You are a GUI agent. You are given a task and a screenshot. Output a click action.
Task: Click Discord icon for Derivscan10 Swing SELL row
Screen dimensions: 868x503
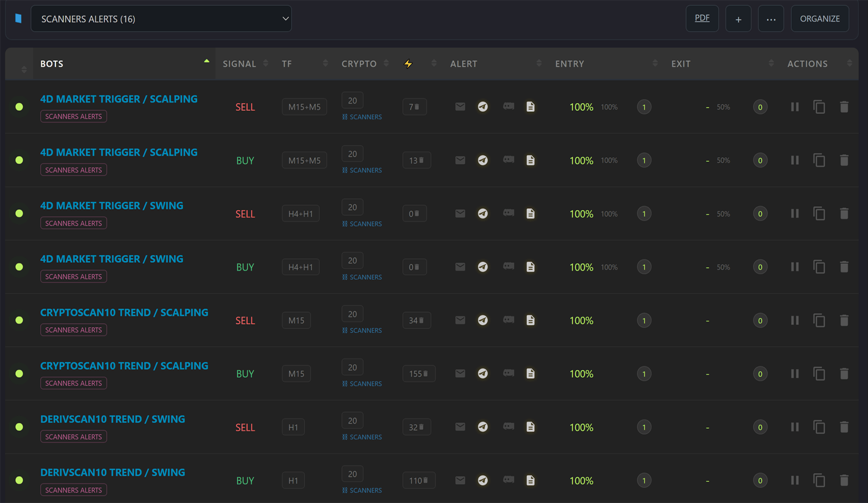tap(508, 427)
